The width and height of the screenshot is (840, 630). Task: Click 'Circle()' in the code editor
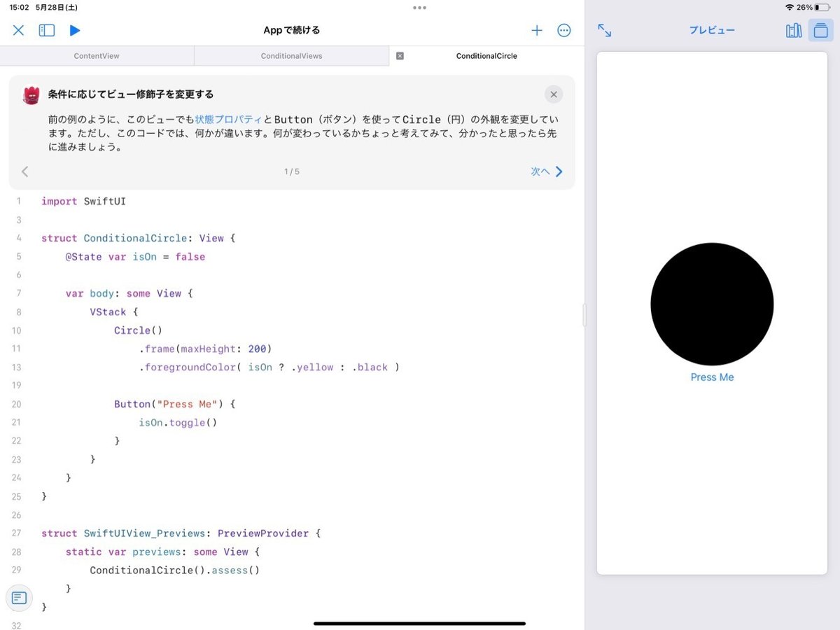click(x=138, y=330)
